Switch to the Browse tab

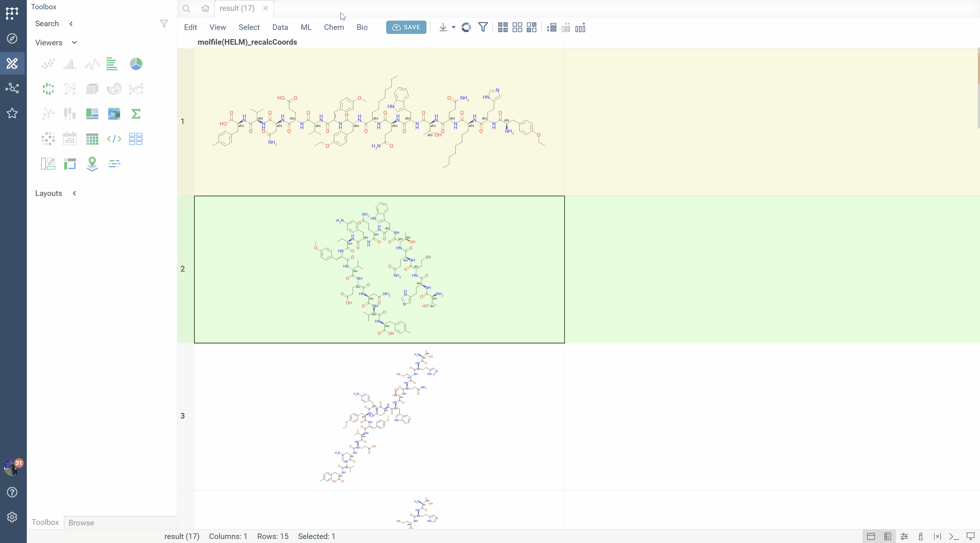coord(81,522)
